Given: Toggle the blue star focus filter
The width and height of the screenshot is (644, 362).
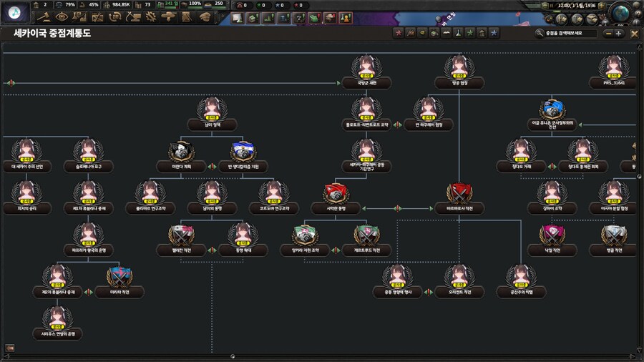Looking at the screenshot, I should pyautogui.click(x=494, y=33).
